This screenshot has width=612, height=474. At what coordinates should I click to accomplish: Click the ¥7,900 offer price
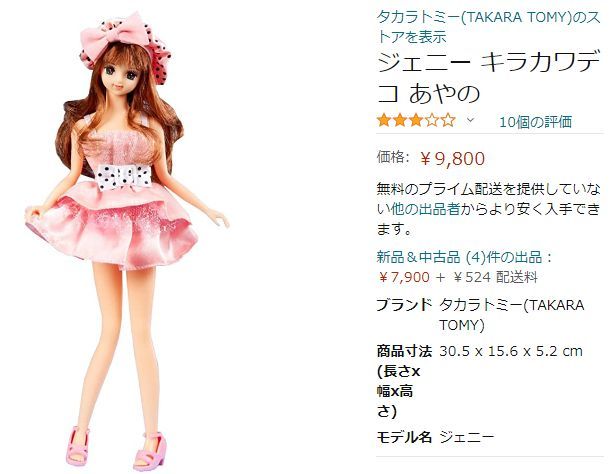[404, 277]
